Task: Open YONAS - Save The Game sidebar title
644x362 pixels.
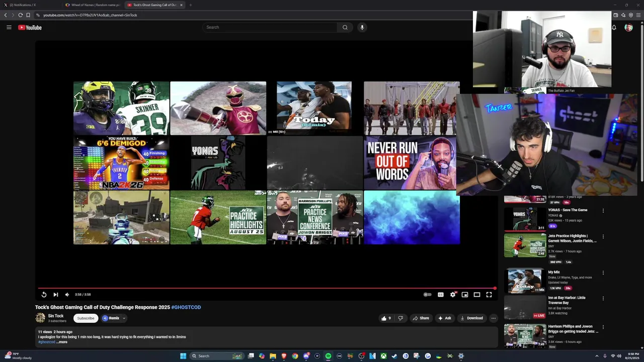Action: pos(568,210)
